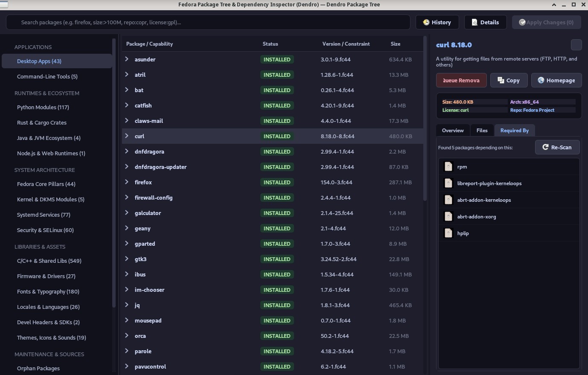The height and width of the screenshot is (375, 588).
Task: Expand the mousepad row
Action: coord(127,320)
